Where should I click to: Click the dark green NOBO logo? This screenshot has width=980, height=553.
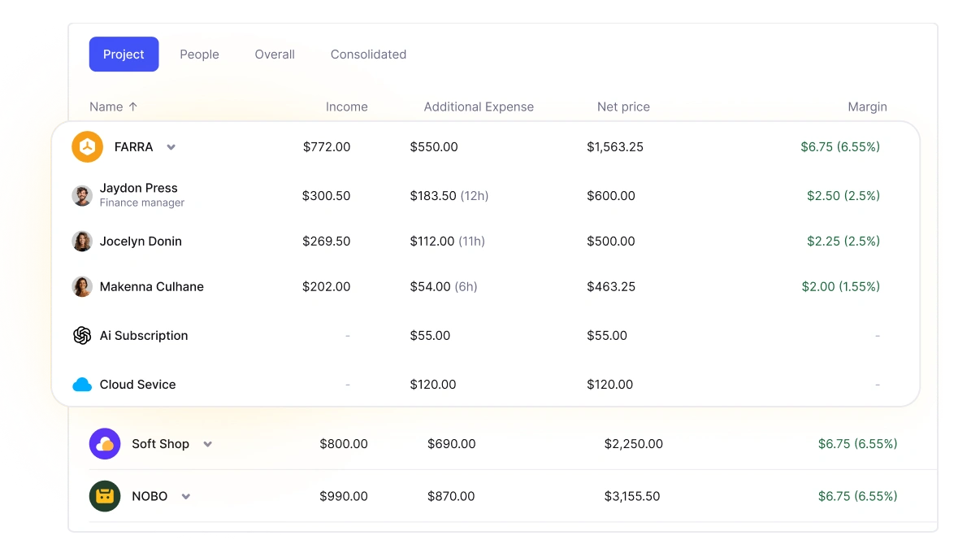[105, 496]
